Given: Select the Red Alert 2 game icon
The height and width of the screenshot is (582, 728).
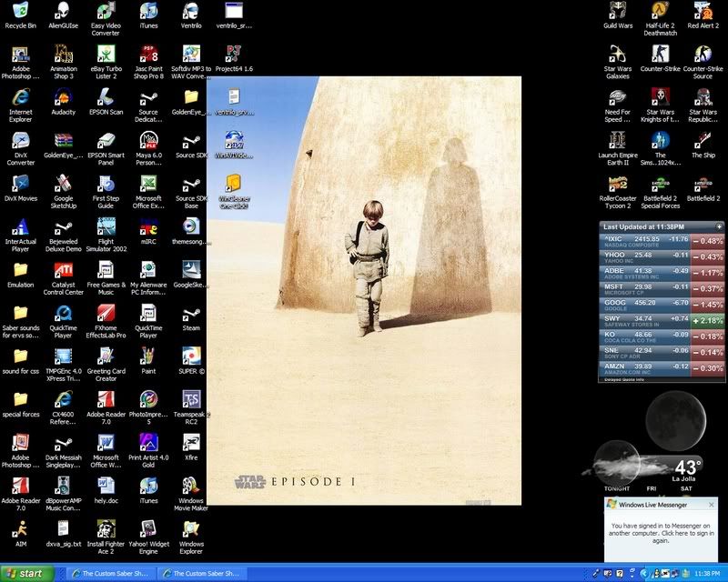Looking at the screenshot, I should (x=703, y=12).
